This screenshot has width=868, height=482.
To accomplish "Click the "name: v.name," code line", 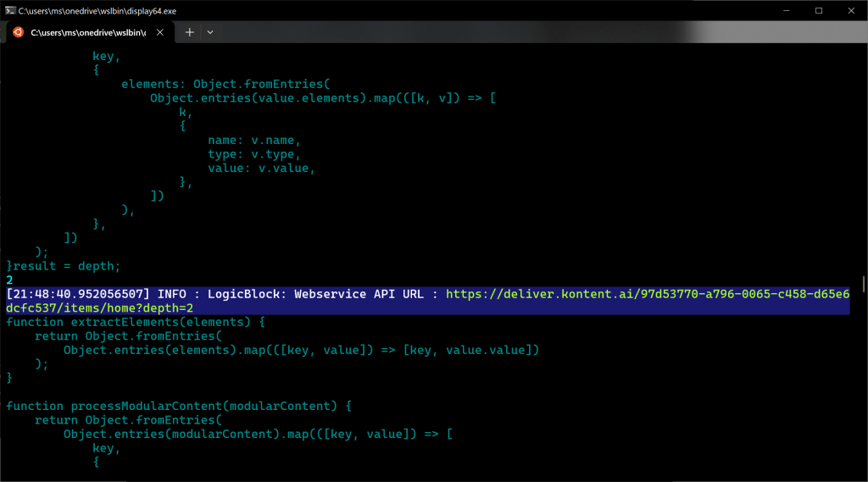I will click(x=254, y=141).
